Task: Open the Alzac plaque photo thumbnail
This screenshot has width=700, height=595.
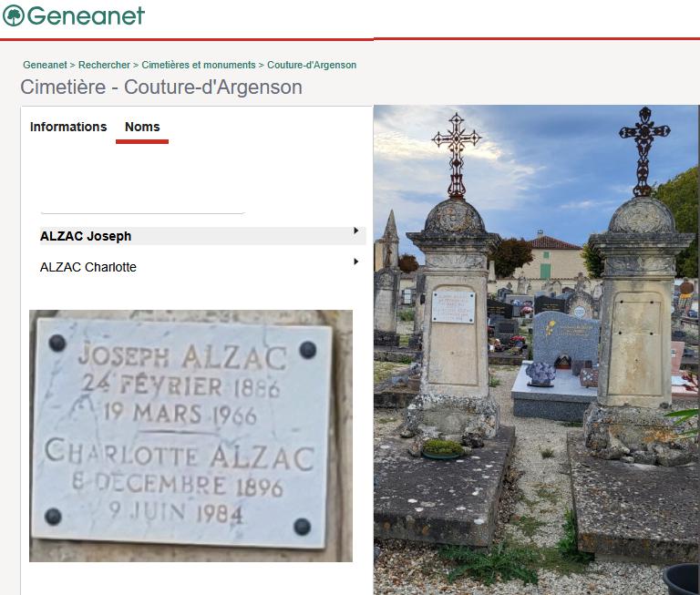Action: coord(190,436)
